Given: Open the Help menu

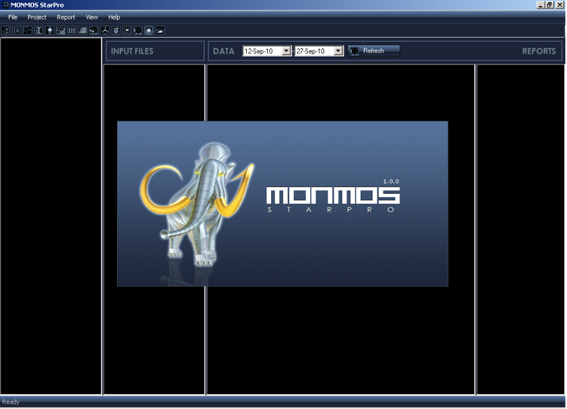Looking at the screenshot, I should 114,17.
